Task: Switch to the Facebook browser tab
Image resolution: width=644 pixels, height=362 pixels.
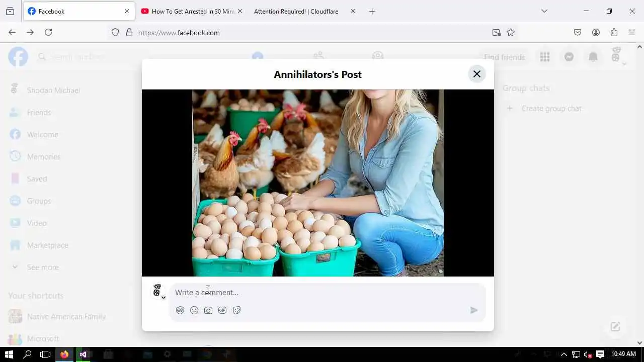Action: (x=78, y=11)
